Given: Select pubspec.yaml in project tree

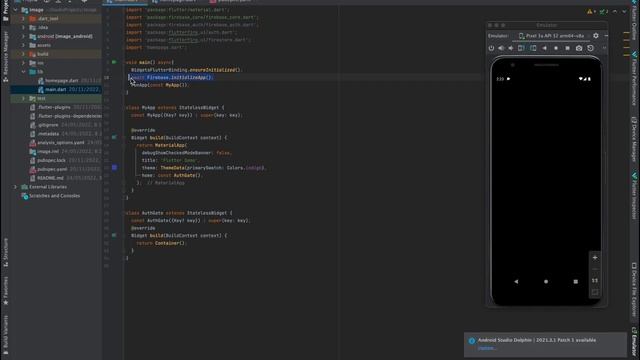Looking at the screenshot, I should (x=51, y=169).
